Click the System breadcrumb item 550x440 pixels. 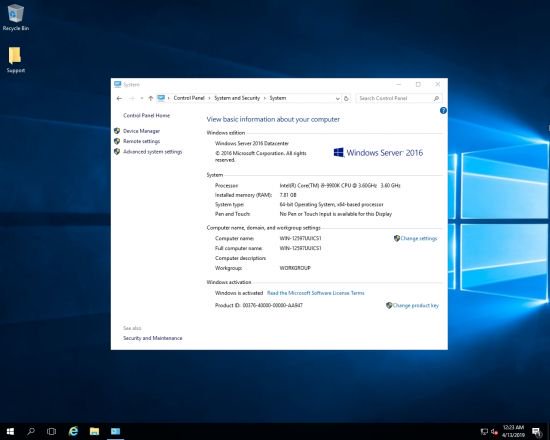[278, 98]
